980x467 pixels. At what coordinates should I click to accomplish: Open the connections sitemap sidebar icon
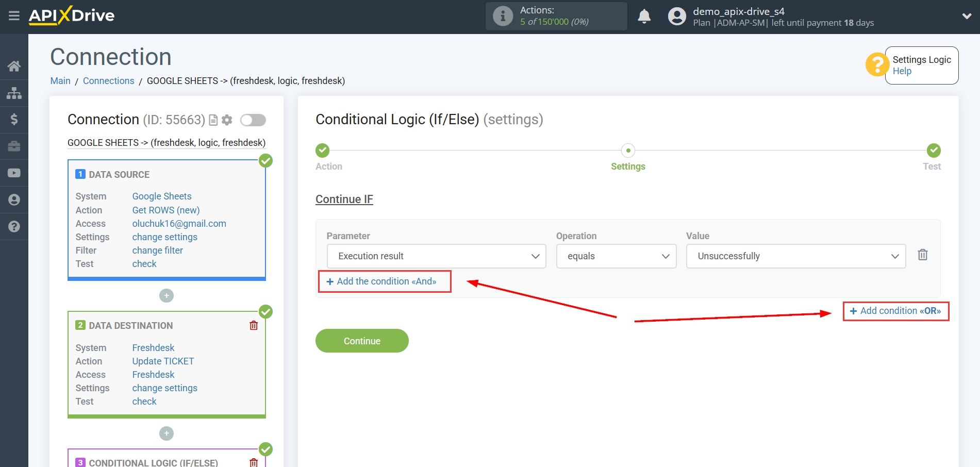pos(14,93)
